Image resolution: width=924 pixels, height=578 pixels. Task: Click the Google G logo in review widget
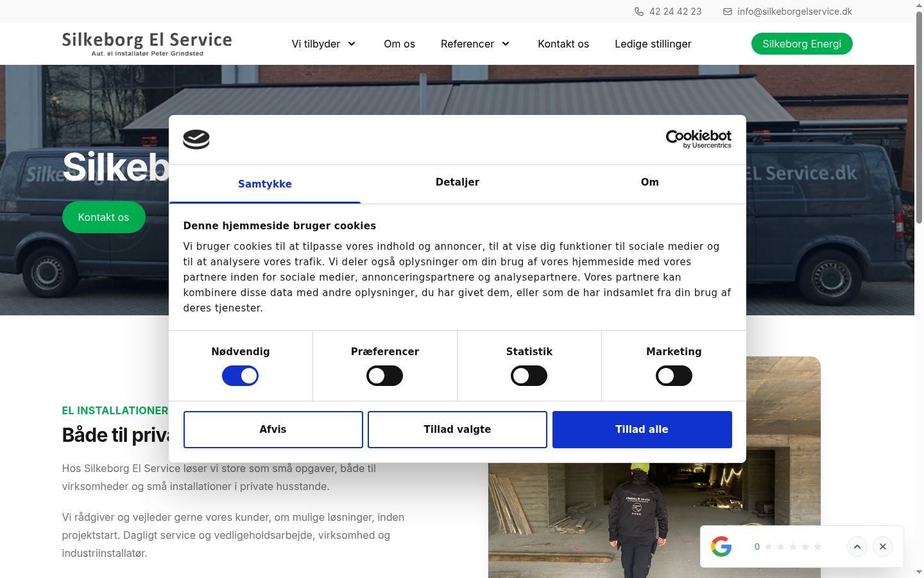[x=721, y=547]
